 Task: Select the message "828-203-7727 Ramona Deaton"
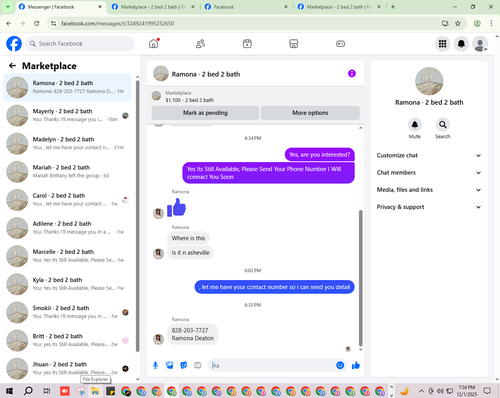point(193,334)
